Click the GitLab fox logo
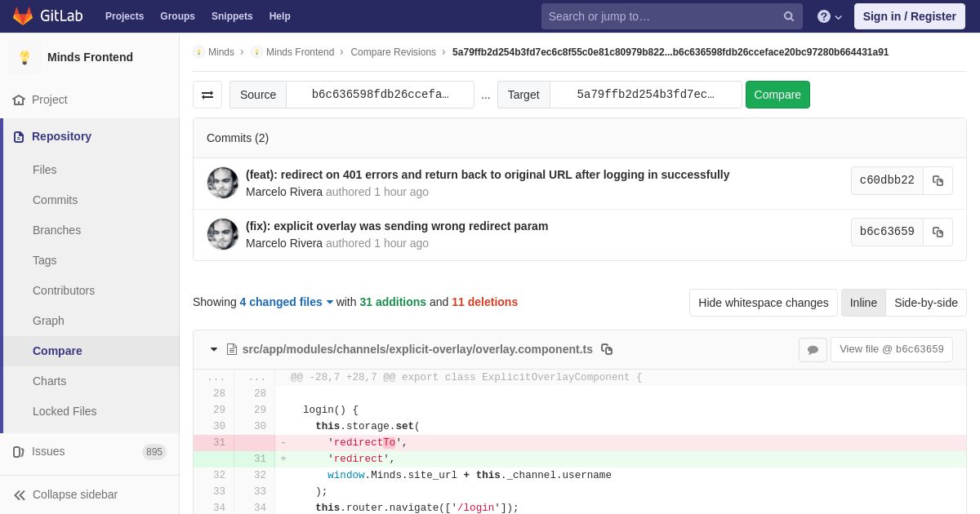The image size is (980, 514). click(x=23, y=16)
